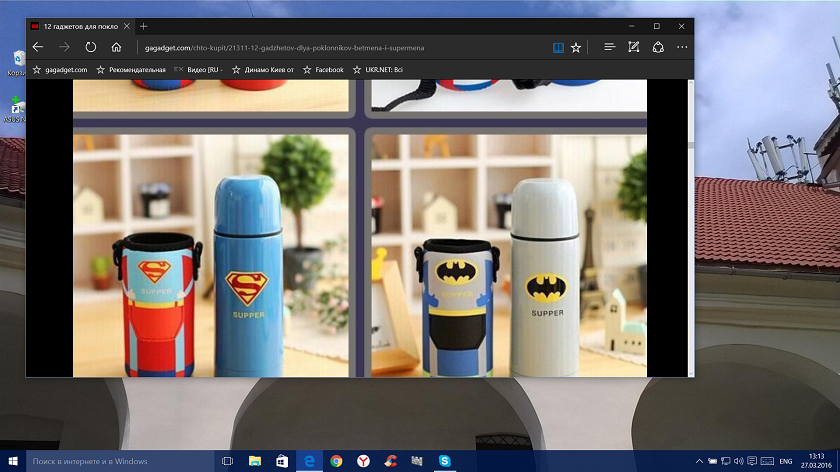Screen dimensions: 840x472
Task: Toggle Reading view book icon
Action: point(558,48)
